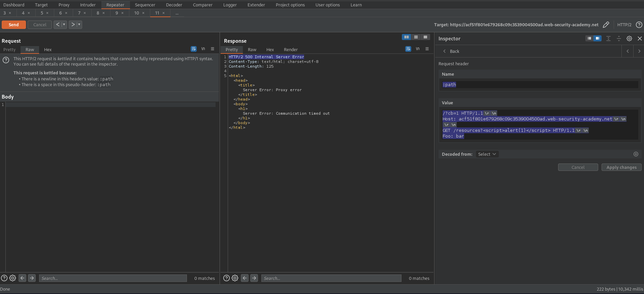Open previous history dropdown arrow
The image size is (644, 294).
[64, 25]
